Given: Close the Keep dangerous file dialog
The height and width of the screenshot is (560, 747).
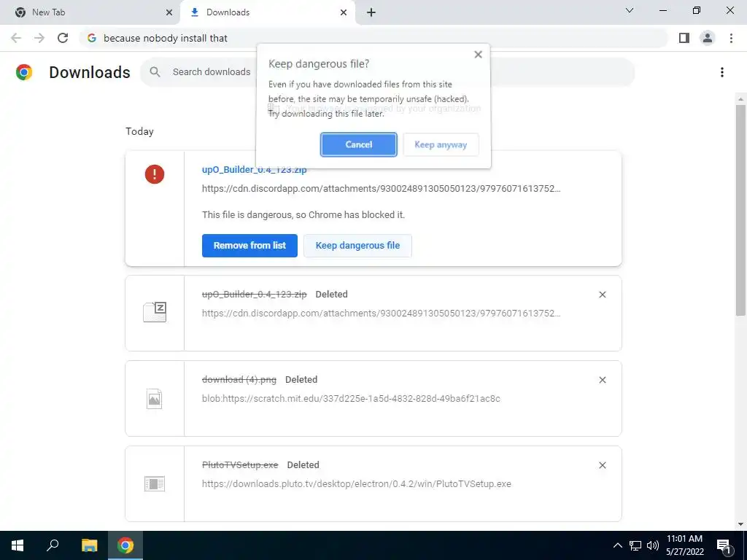Looking at the screenshot, I should (479, 55).
